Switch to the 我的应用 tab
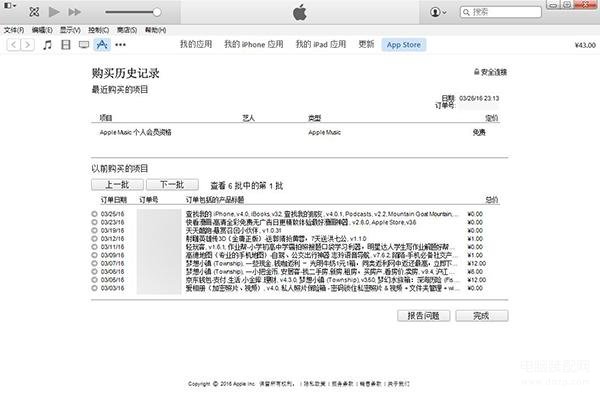Image resolution: width=600 pixels, height=395 pixels. 196,44
